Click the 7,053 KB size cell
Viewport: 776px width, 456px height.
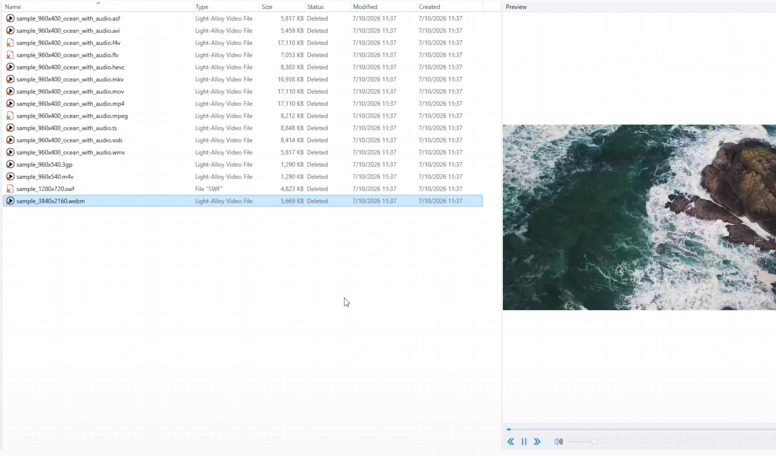click(292, 55)
